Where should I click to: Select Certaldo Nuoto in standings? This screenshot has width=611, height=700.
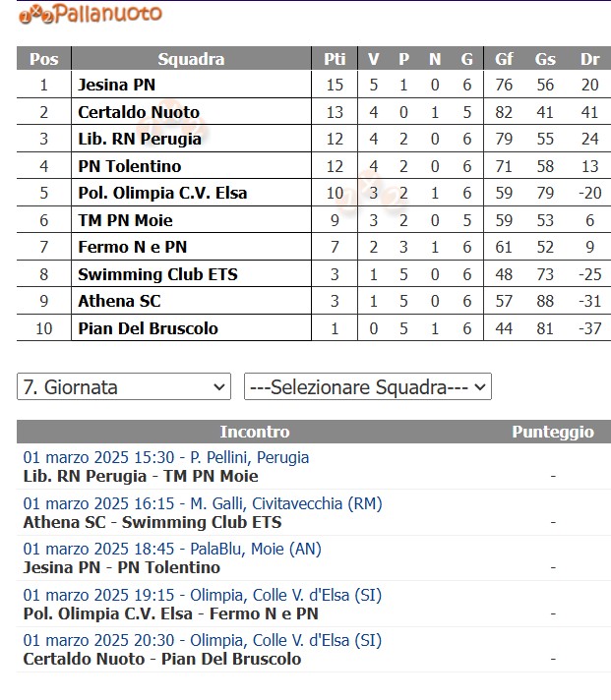tap(139, 112)
